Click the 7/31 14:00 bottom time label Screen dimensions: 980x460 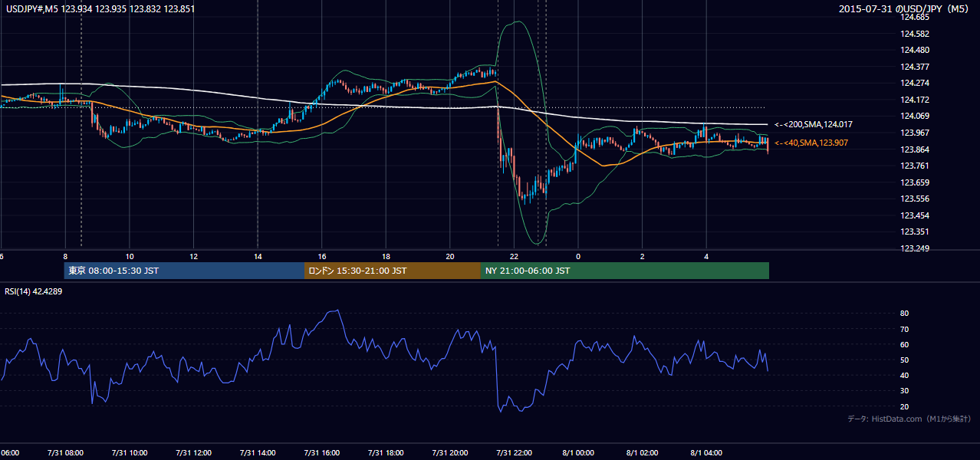coord(258,453)
